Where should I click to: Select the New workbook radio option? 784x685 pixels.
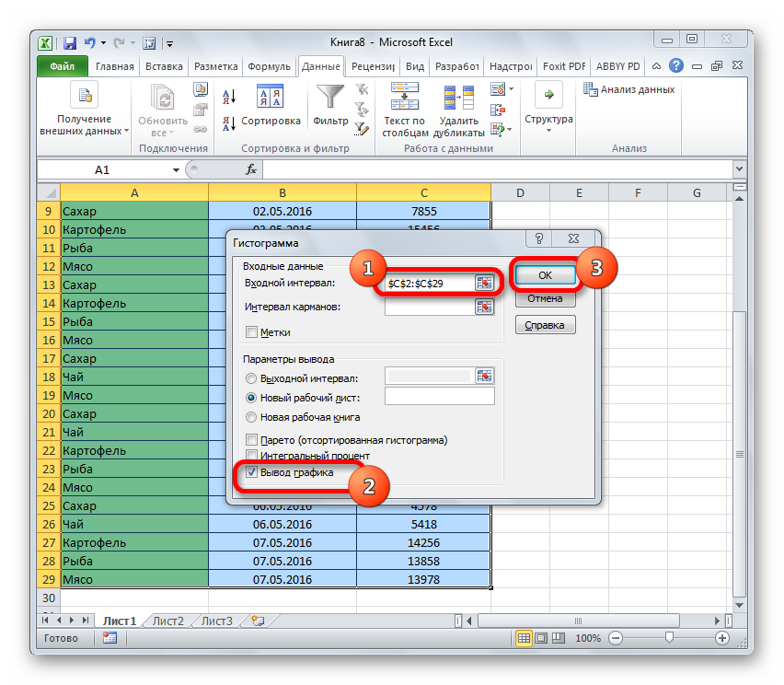251,417
